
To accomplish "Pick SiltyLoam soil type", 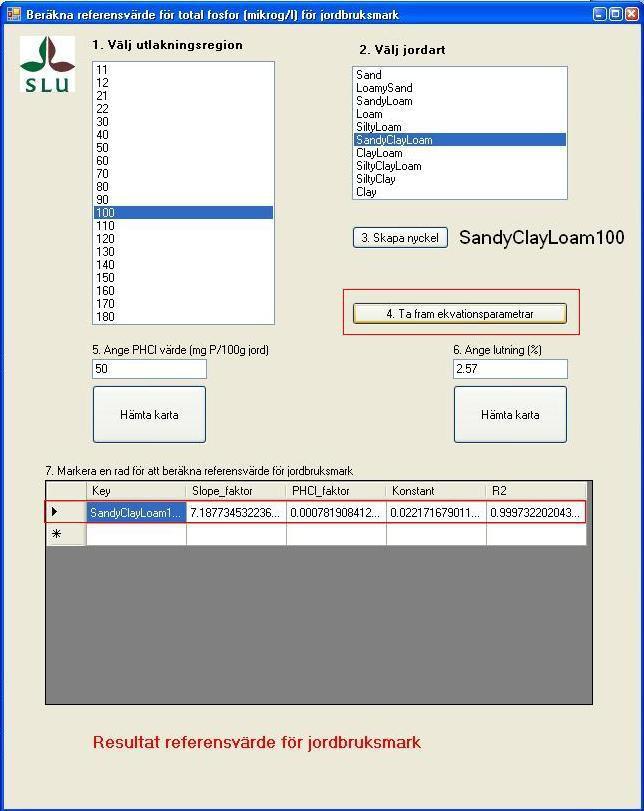I will point(460,127).
